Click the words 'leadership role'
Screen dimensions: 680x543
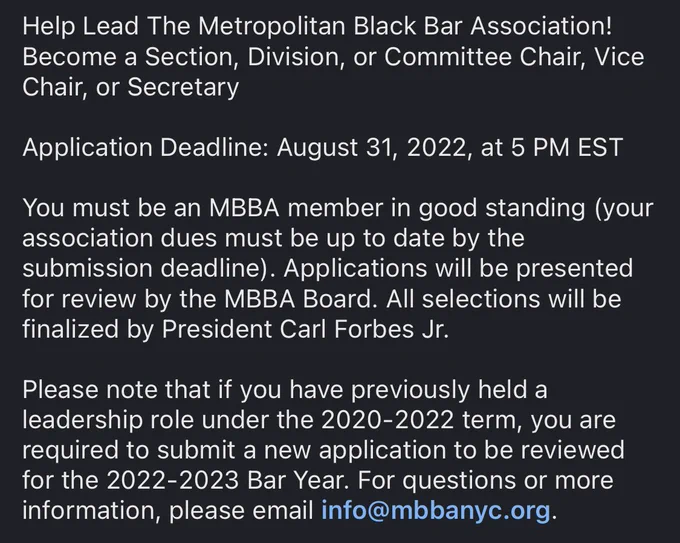108,420
